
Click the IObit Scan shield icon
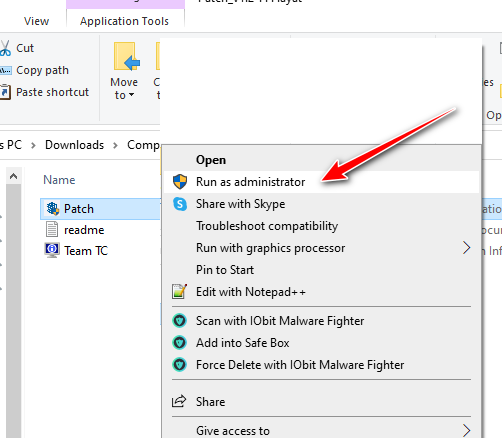[x=180, y=321]
